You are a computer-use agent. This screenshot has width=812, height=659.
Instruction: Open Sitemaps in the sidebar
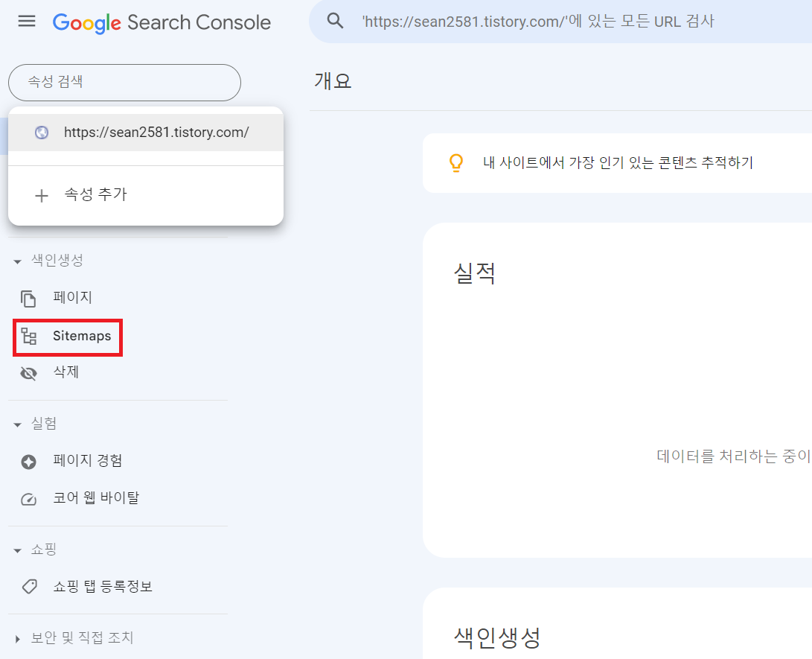point(68,337)
